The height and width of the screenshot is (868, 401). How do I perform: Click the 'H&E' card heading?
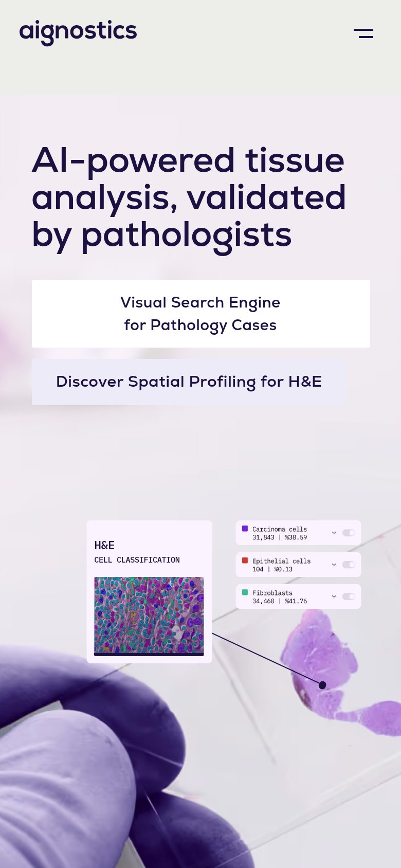104,545
